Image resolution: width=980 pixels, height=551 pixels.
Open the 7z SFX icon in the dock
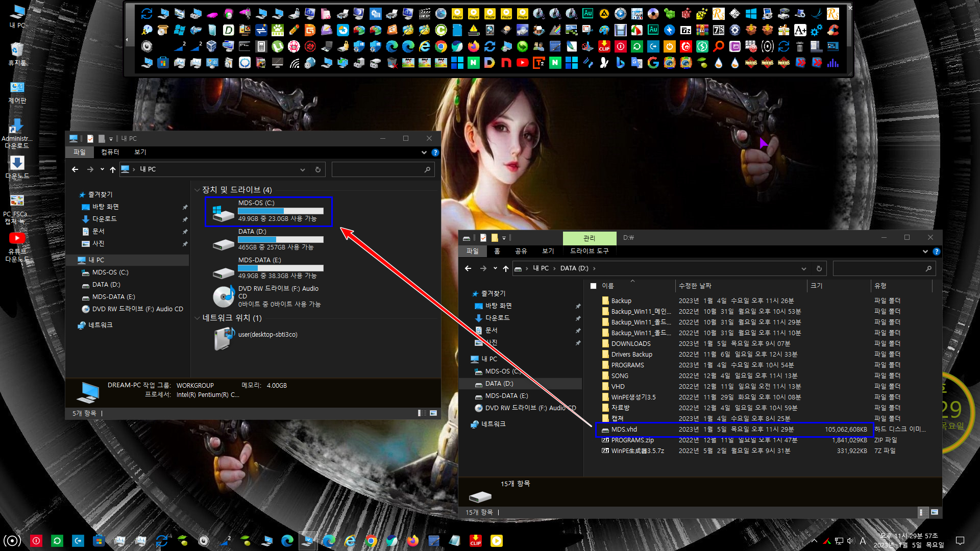pos(718,30)
